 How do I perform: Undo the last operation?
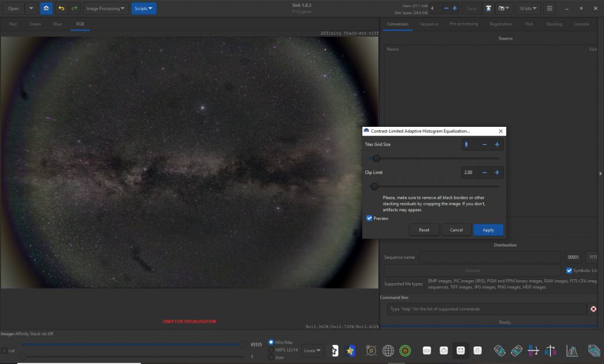(61, 8)
